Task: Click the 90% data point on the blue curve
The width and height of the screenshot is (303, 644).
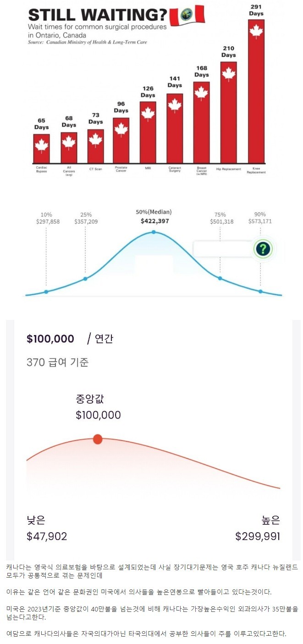Action: point(260,292)
